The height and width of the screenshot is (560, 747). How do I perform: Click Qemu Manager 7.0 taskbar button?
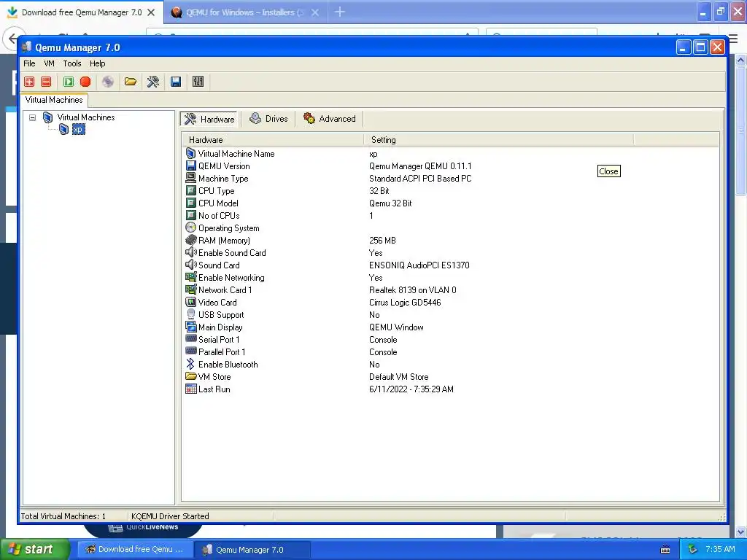[x=252, y=550]
